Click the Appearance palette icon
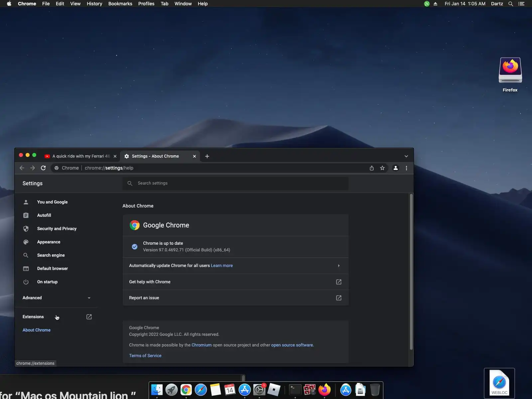Image resolution: width=532 pixels, height=399 pixels. coord(26,242)
